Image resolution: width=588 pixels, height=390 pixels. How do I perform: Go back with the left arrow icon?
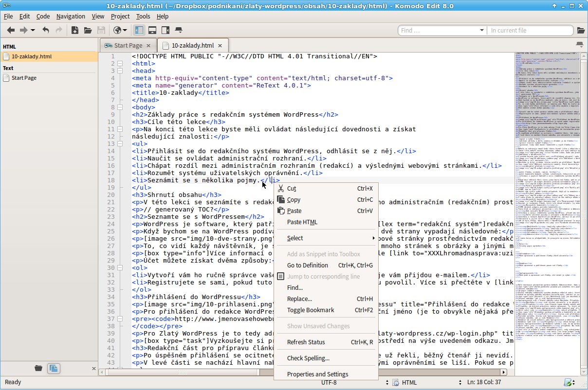[11, 30]
